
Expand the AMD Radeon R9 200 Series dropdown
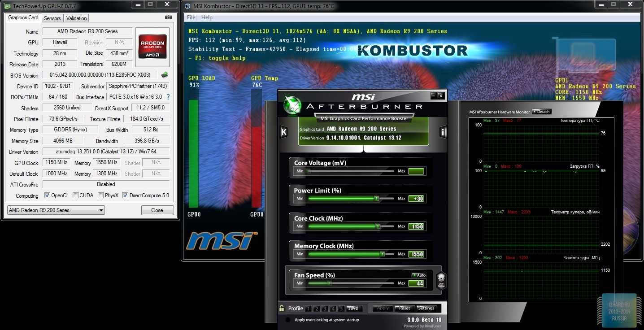(56, 210)
